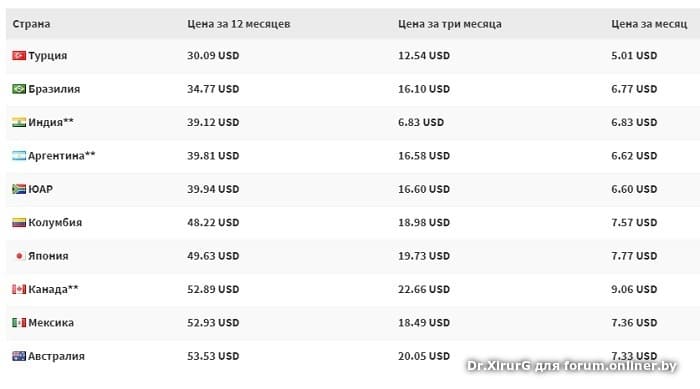The image size is (700, 389).
Task: Select the Япония 19.73 USD price
Action: 424,256
